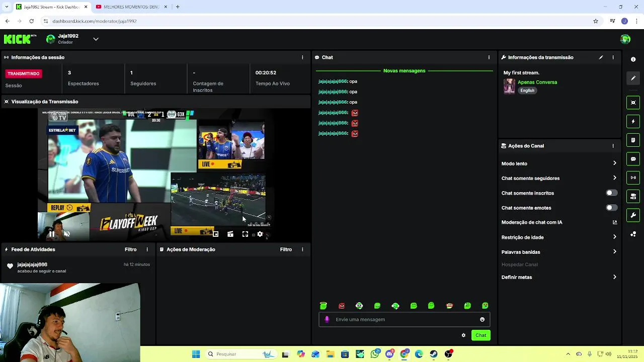
Task: Toggle the wrench moderation widget in sidebar
Action: pos(633,215)
